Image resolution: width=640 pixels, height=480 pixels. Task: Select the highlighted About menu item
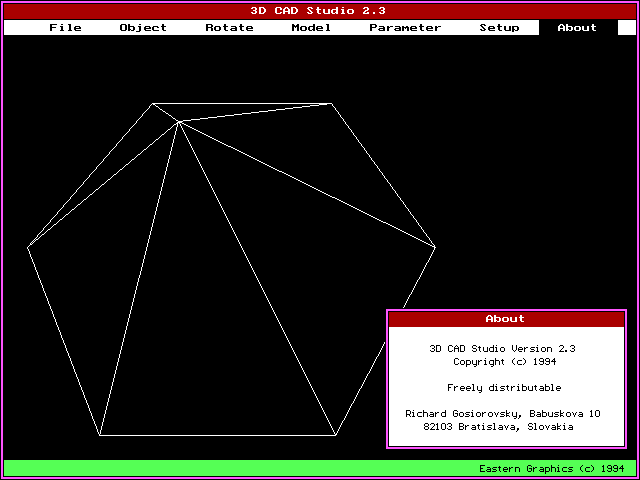click(x=578, y=28)
